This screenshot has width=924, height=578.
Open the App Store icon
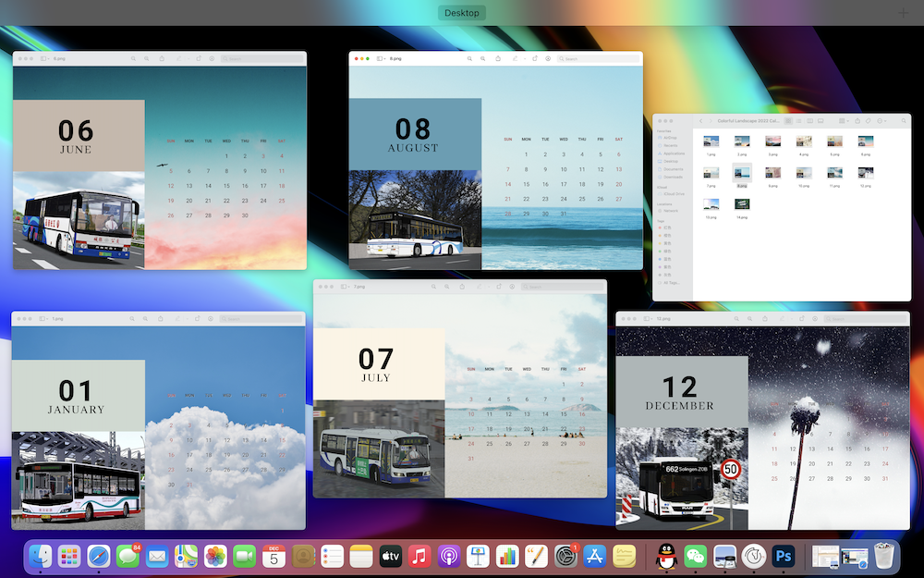pos(595,556)
